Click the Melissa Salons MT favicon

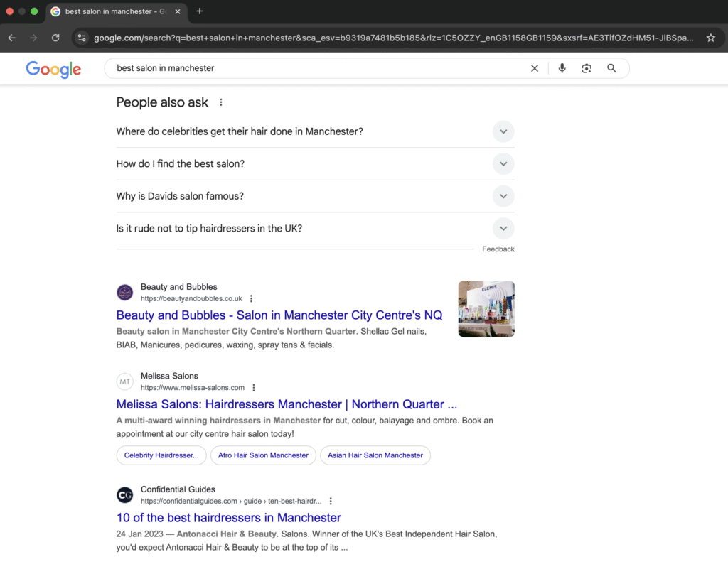124,382
